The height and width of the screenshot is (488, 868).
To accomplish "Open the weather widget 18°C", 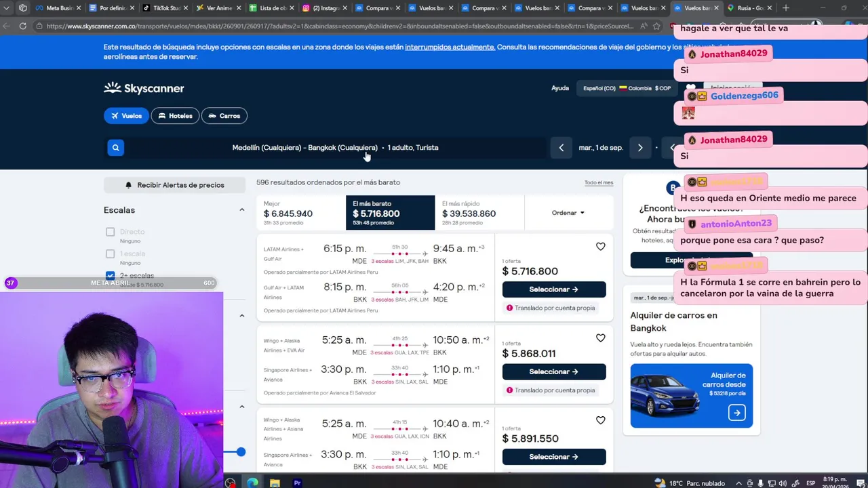I will (690, 483).
